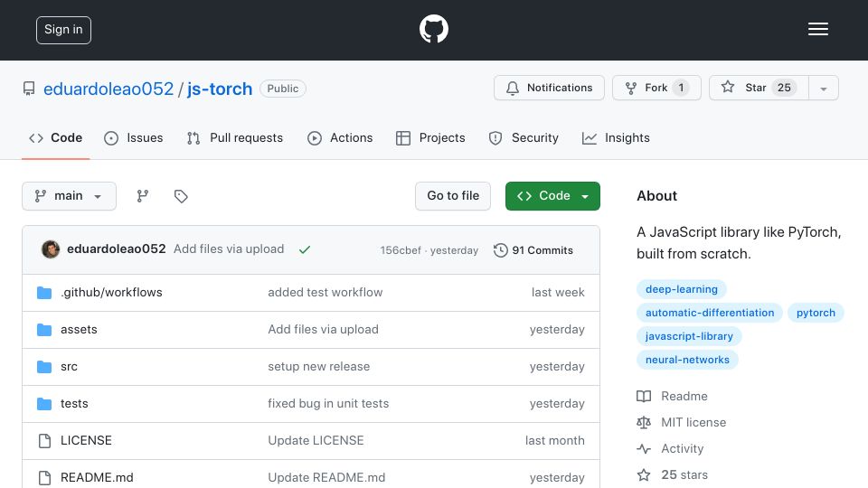Open the eduardoleao052 owner profile link
Screen dimensions: 868x488
[108, 89]
